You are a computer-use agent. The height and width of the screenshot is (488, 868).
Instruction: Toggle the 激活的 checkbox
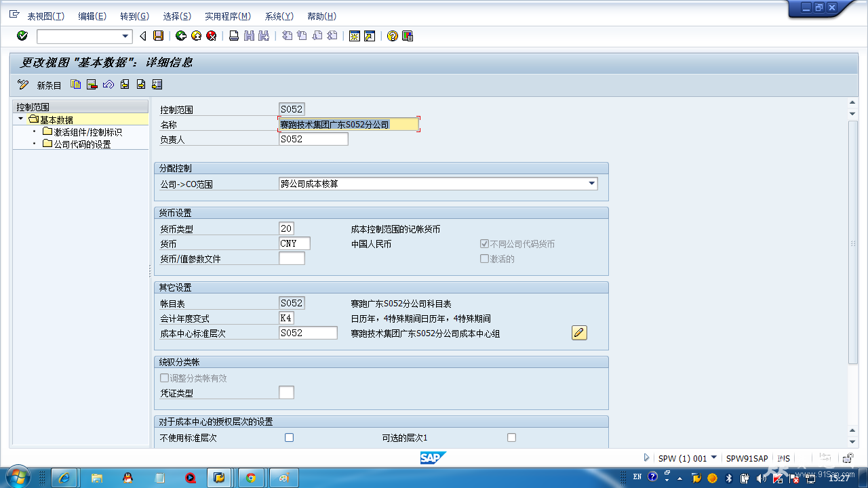coord(484,259)
